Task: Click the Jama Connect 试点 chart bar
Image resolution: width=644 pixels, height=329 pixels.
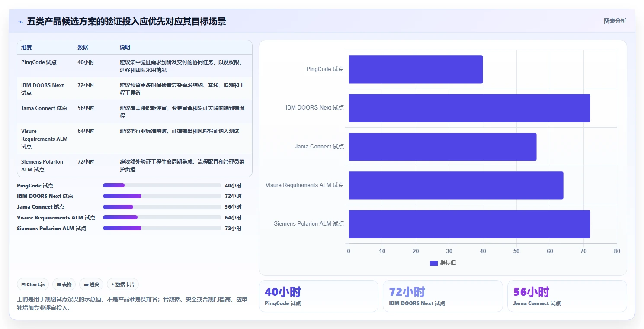Action: click(442, 147)
